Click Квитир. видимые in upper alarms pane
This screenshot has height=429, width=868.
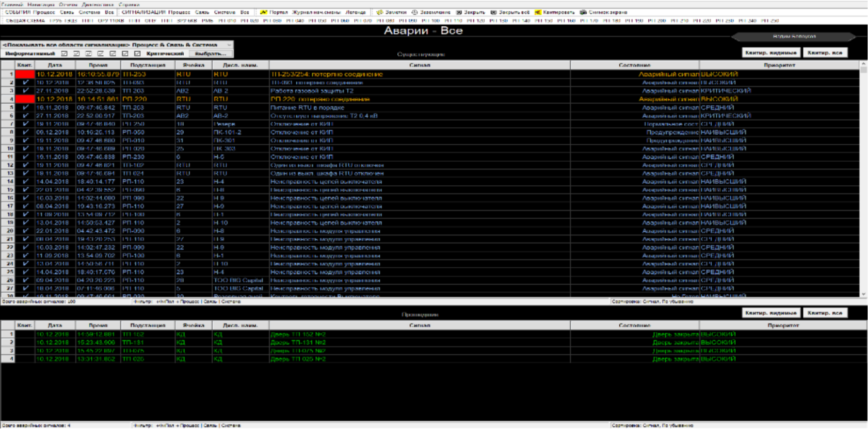[x=772, y=53]
